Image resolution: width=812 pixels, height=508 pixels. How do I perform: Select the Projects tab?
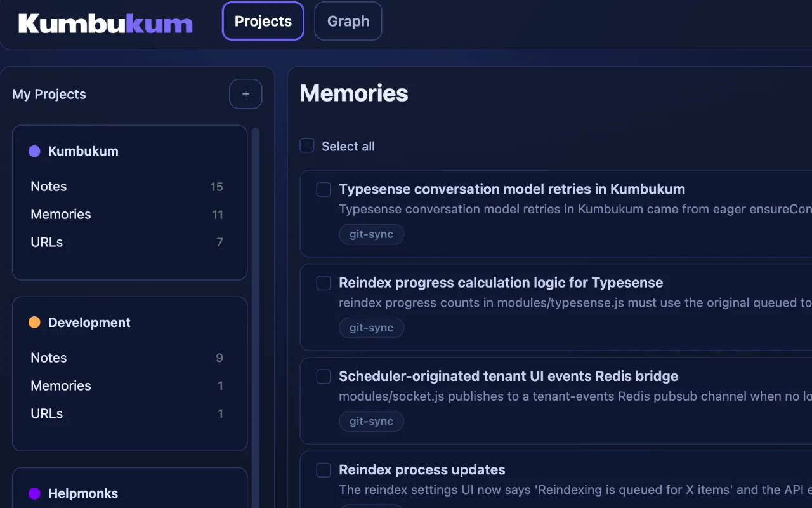[x=263, y=21]
